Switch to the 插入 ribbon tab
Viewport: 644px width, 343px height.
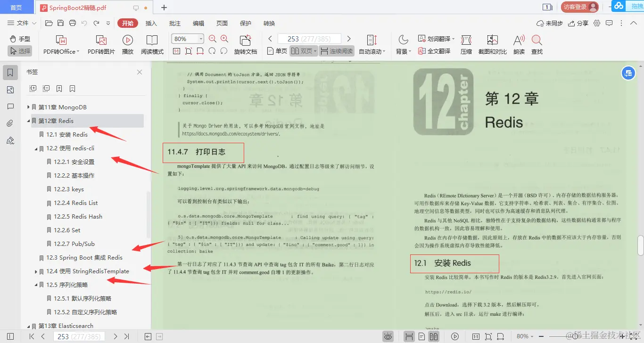point(151,23)
